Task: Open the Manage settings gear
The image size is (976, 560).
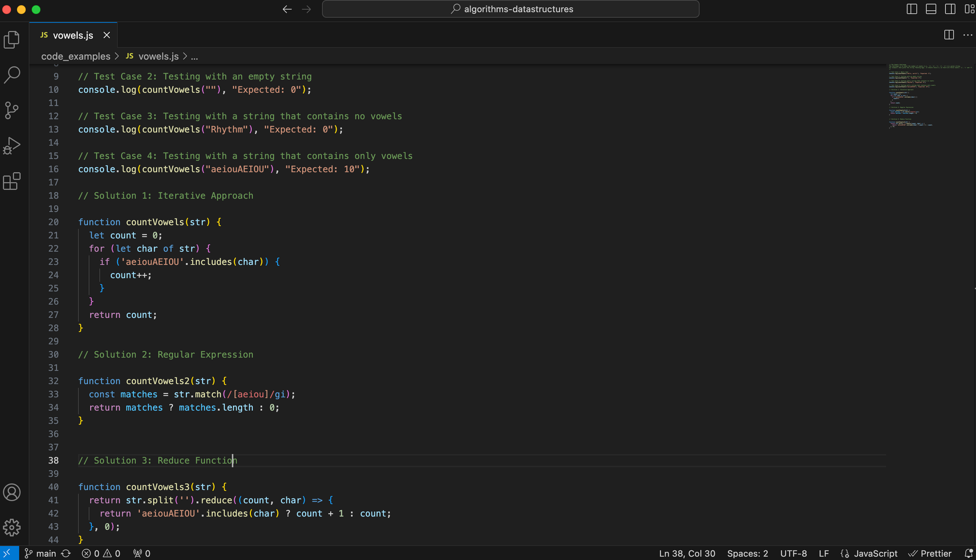Action: (x=11, y=527)
